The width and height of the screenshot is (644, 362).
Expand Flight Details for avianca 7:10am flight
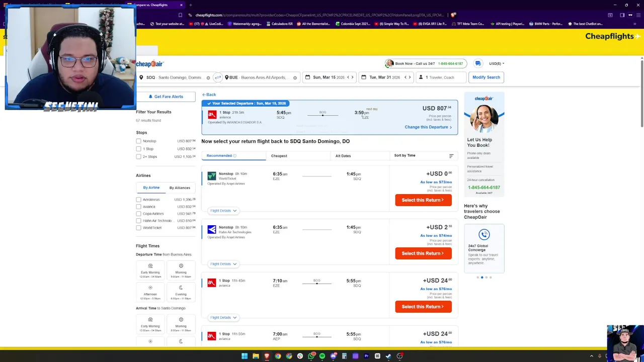tap(223, 318)
